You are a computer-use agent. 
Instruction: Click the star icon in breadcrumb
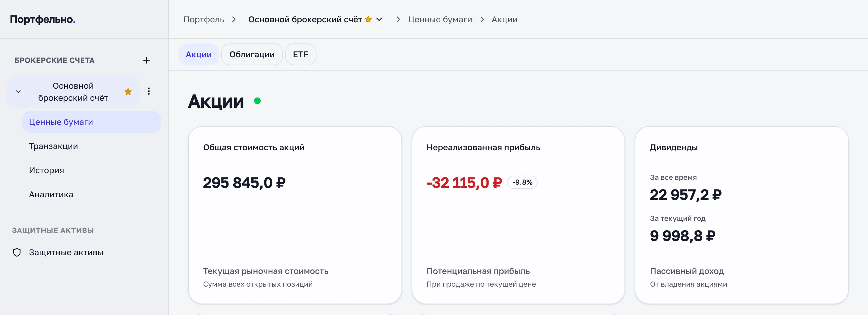click(368, 19)
